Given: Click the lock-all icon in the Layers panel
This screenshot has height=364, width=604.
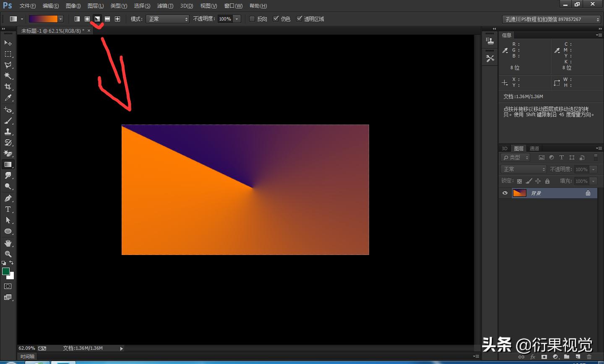Looking at the screenshot, I should pos(547,181).
